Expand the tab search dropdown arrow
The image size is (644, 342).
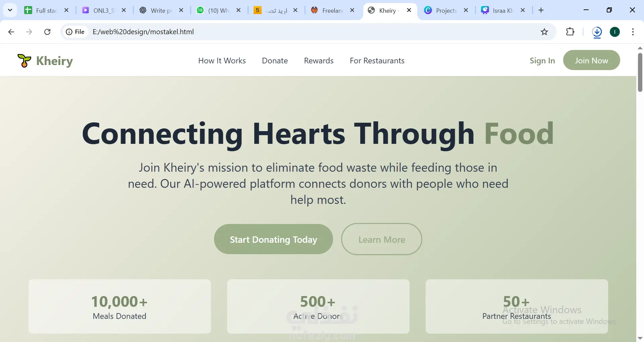[x=10, y=10]
